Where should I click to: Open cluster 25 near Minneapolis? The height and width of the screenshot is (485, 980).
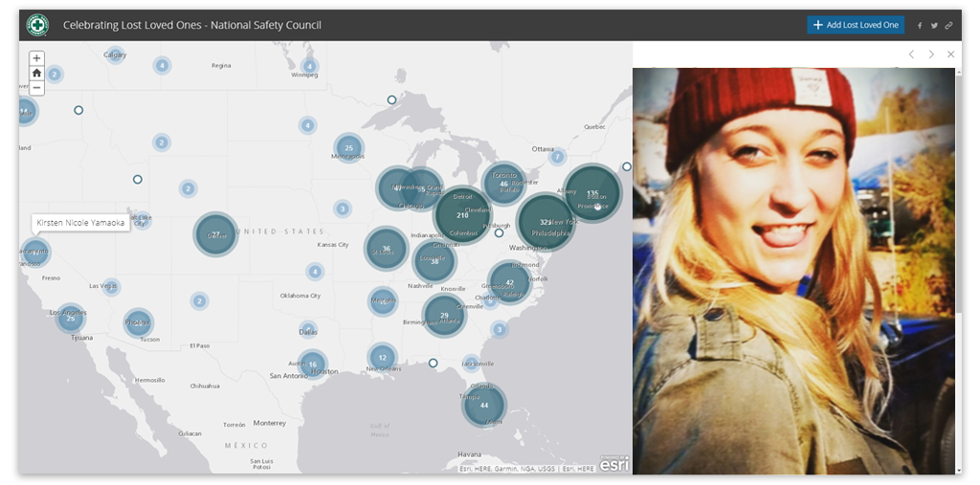(x=348, y=148)
